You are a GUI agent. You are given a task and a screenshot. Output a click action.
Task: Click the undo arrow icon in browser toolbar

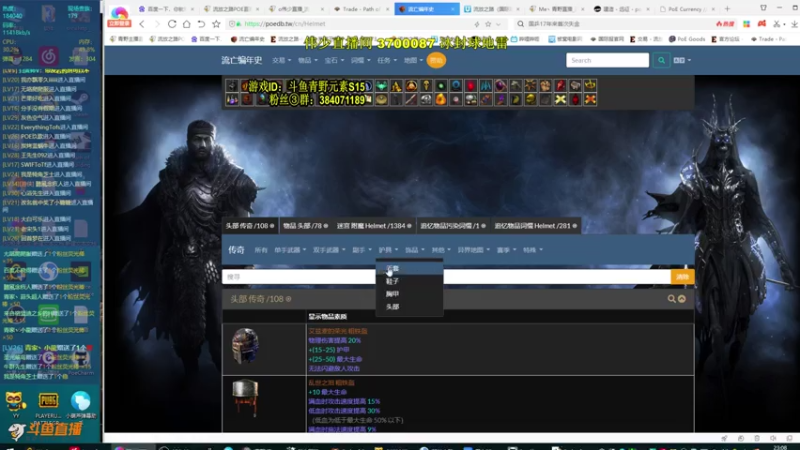point(202,24)
